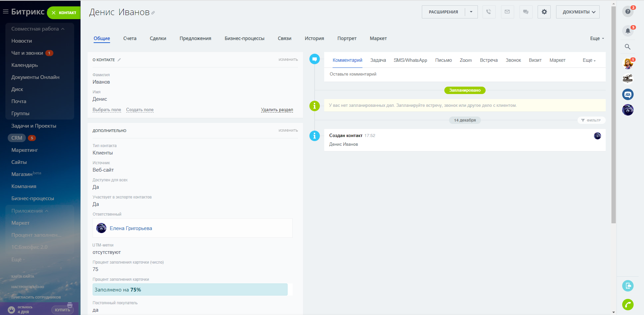Open the settings gear icon
Screen dimensions: 644x315
tap(544, 12)
